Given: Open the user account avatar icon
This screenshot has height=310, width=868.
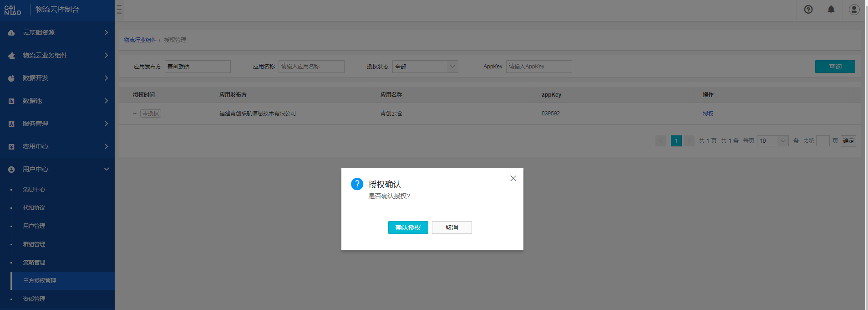Looking at the screenshot, I should [854, 10].
